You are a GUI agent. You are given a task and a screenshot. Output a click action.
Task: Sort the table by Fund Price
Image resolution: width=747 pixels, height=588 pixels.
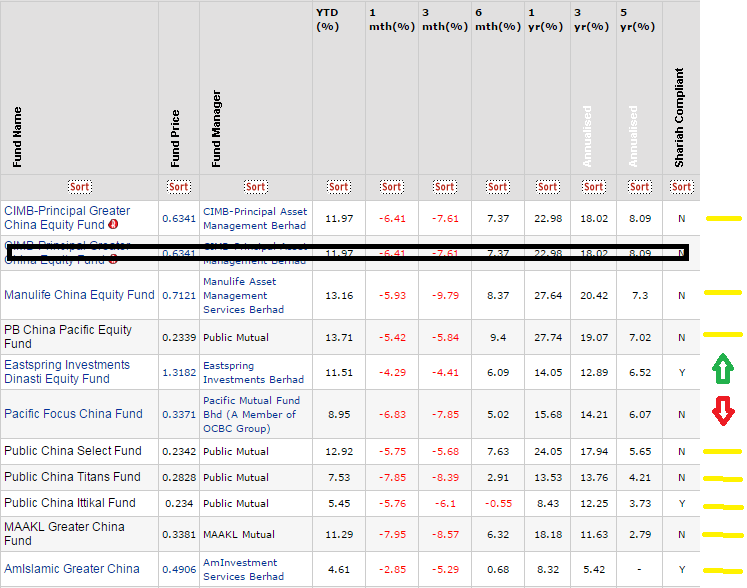179,187
